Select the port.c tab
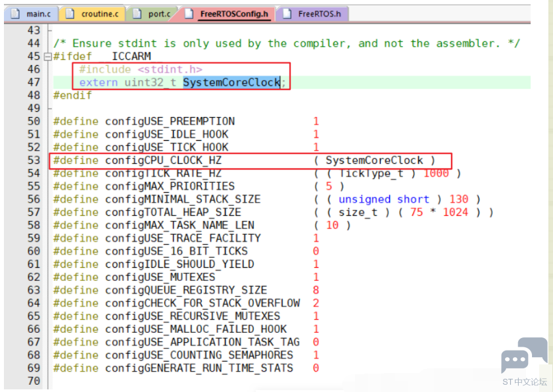The image size is (553, 392). [x=153, y=14]
